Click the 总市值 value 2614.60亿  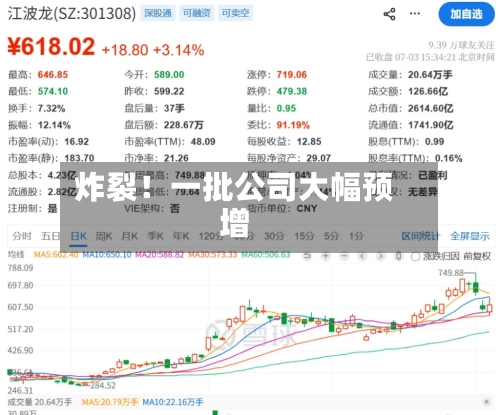click(431, 108)
